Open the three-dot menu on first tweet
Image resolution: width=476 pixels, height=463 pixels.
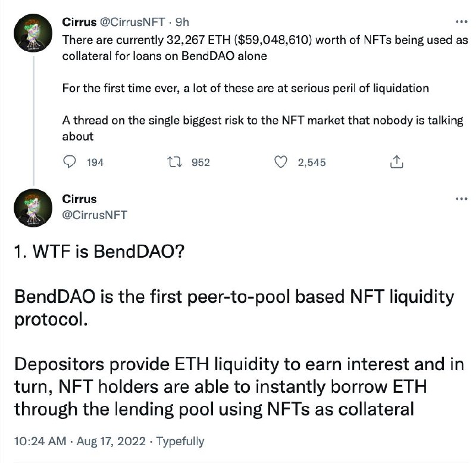[x=462, y=22]
